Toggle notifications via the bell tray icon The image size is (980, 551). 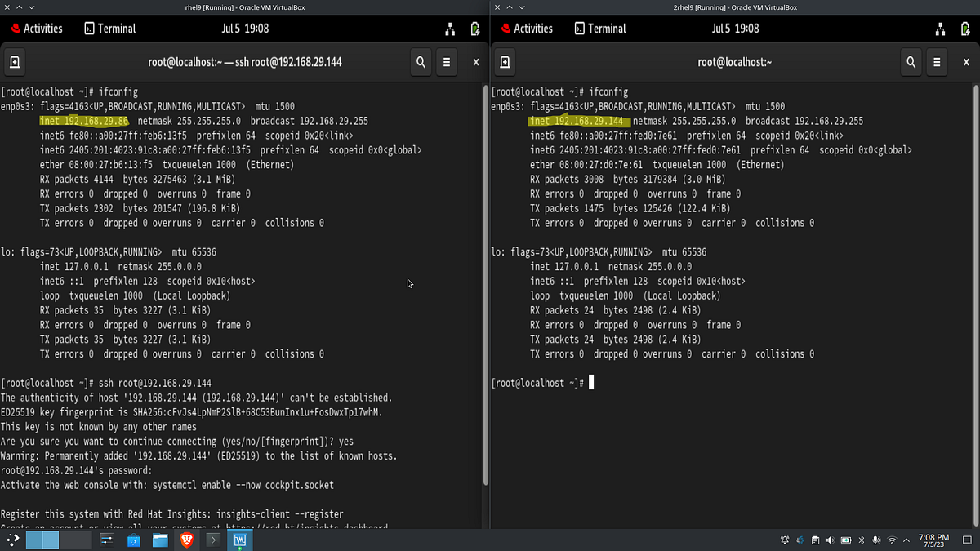coord(785,540)
